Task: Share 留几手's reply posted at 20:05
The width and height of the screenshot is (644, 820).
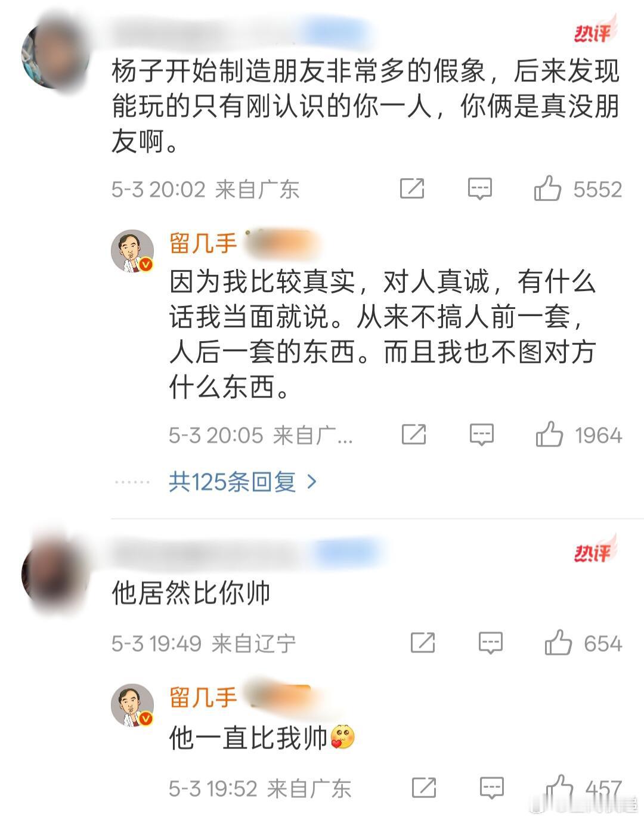Action: (413, 435)
